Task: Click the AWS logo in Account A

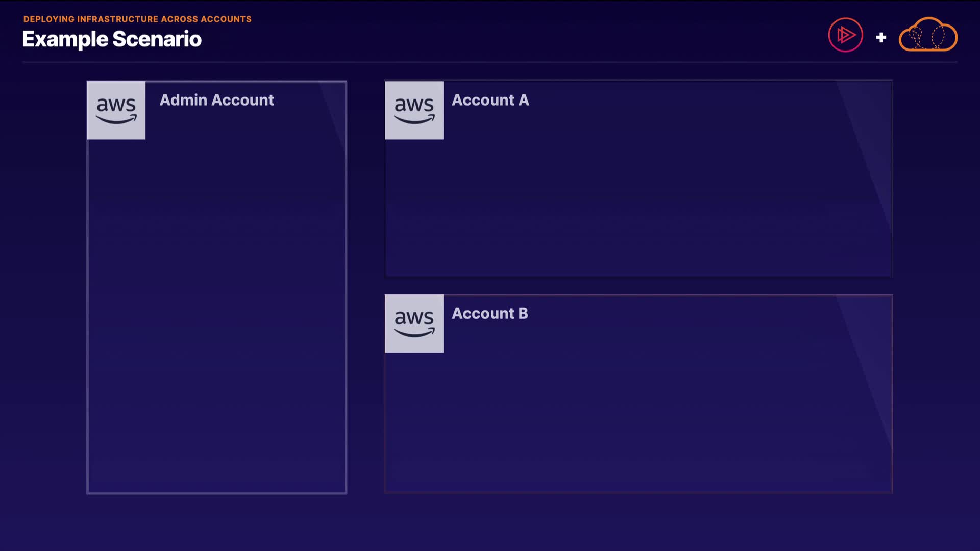Action: [x=414, y=110]
